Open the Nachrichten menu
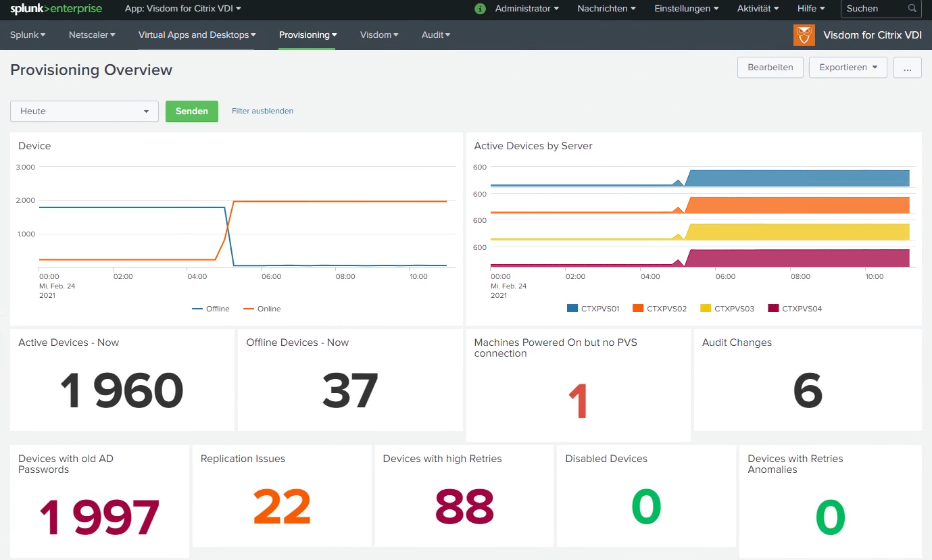 pos(607,9)
